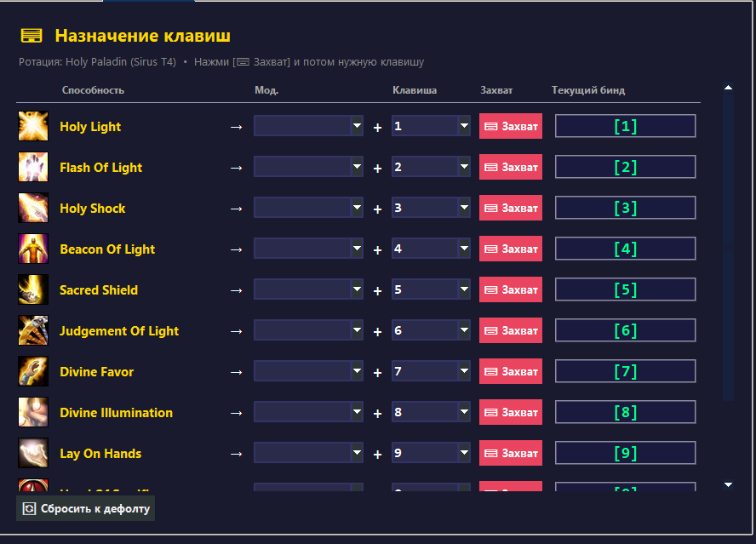Click Захват button for Sacred Shield
This screenshot has height=544, width=756.
coord(511,289)
